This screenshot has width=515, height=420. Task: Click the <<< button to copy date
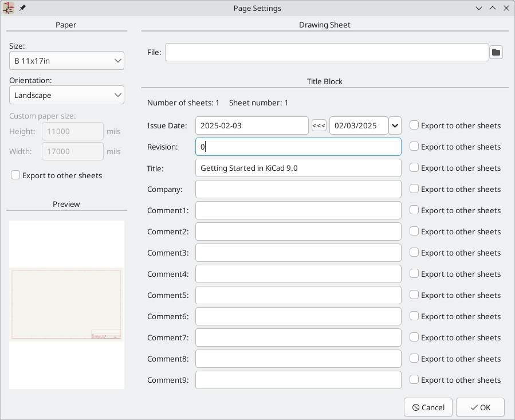[319, 125]
